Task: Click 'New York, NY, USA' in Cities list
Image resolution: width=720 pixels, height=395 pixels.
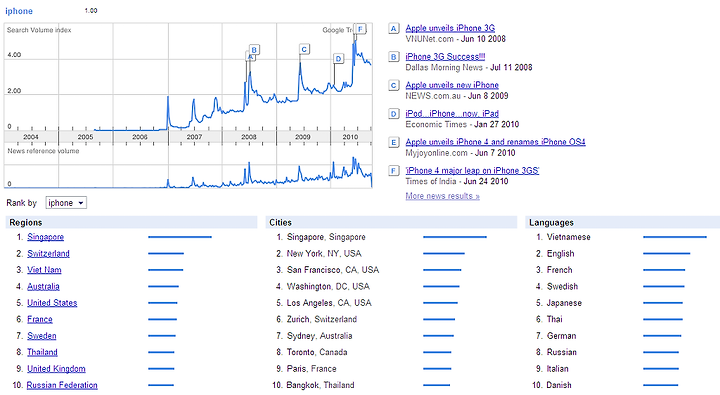Action: tap(324, 254)
